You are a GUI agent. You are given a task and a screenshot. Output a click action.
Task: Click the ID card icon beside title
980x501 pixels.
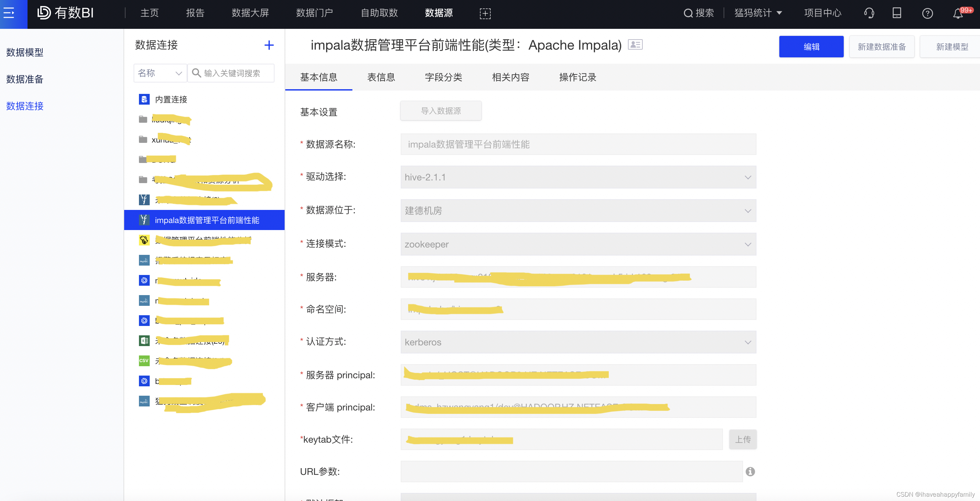tap(635, 45)
